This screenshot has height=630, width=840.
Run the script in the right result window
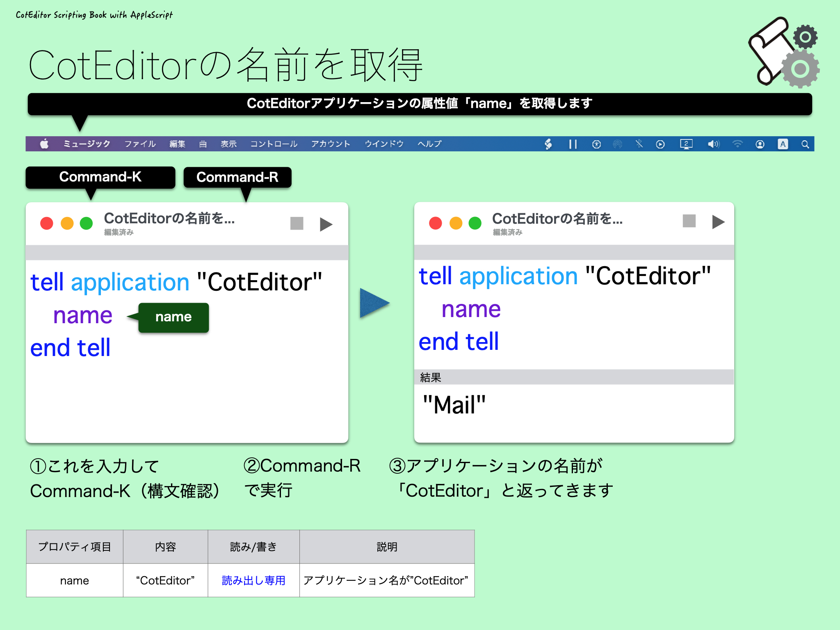(x=718, y=222)
